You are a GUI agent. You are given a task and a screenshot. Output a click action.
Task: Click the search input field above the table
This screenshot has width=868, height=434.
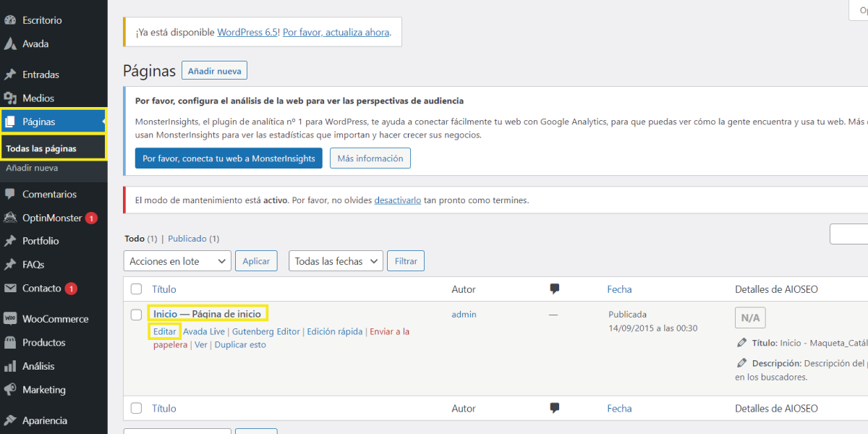850,234
